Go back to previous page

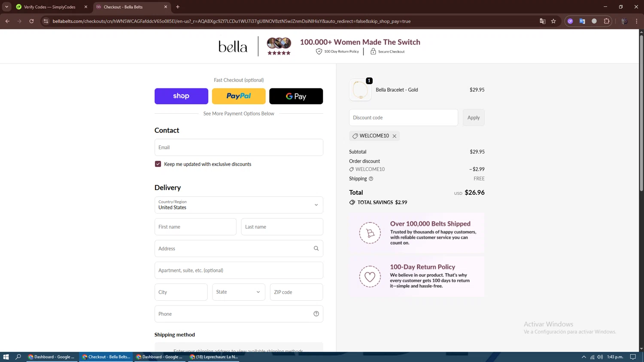point(8,21)
